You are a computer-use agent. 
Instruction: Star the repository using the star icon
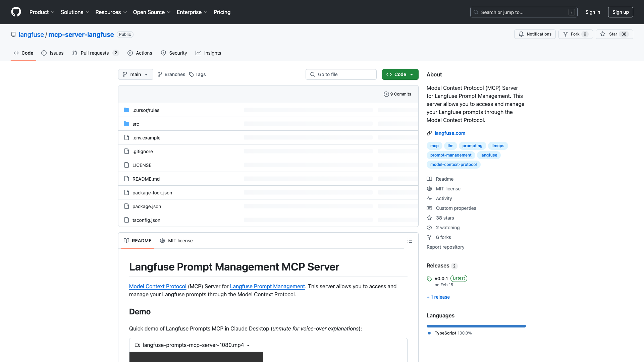[603, 34]
